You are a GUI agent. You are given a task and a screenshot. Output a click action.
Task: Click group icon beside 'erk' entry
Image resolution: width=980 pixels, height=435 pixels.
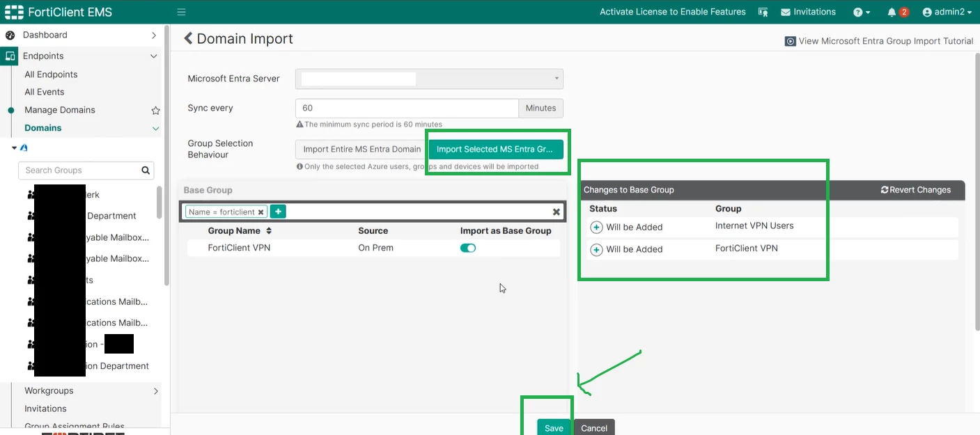[31, 195]
